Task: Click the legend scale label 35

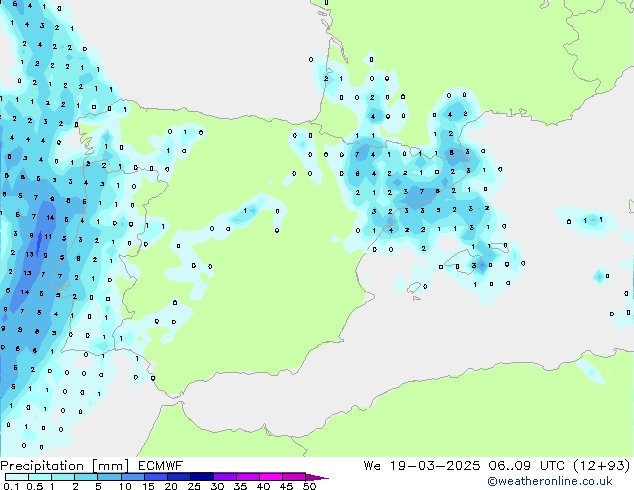Action: (240, 486)
